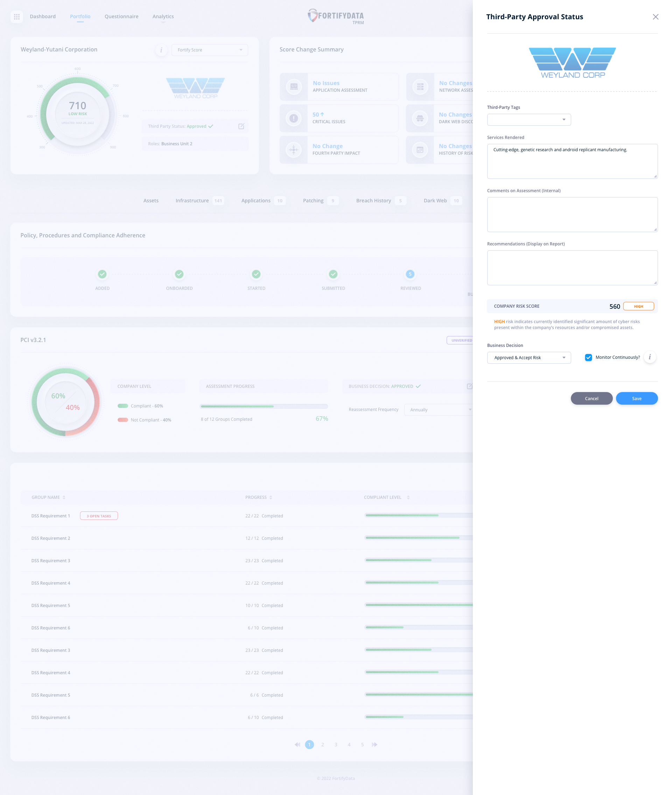View the 3 open tasks on DSS Requirement 1
672x795 pixels.
click(x=99, y=515)
